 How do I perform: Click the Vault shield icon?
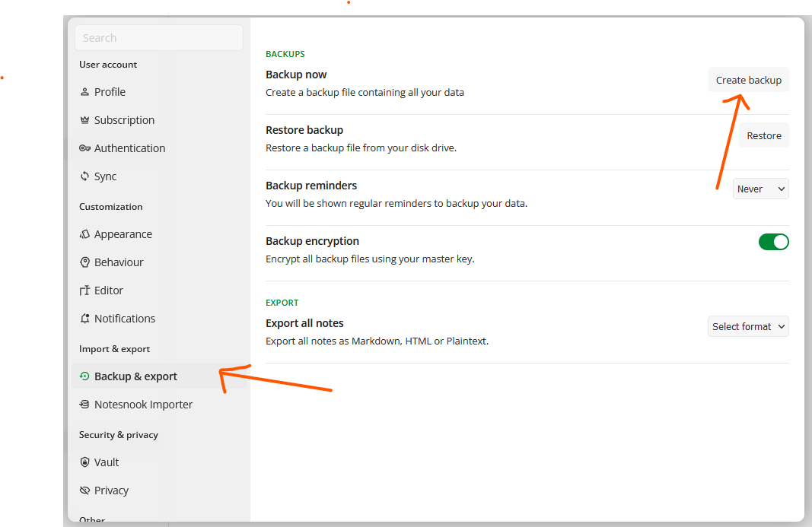84,462
